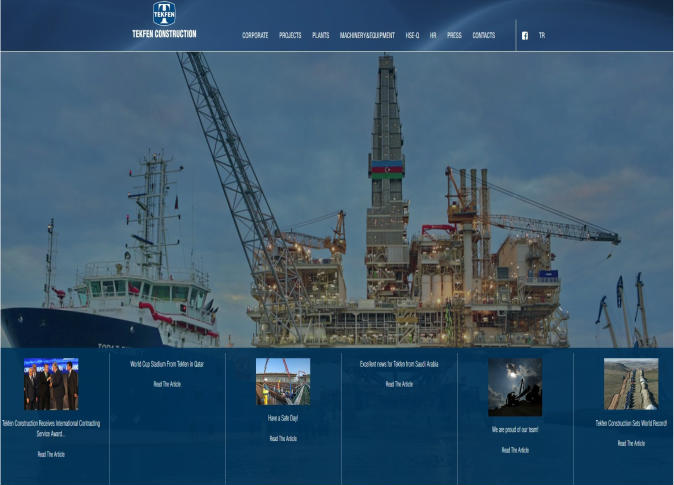Screen dimensions: 674x485
Task: Open the Facebook page icon
Action: tap(525, 35)
